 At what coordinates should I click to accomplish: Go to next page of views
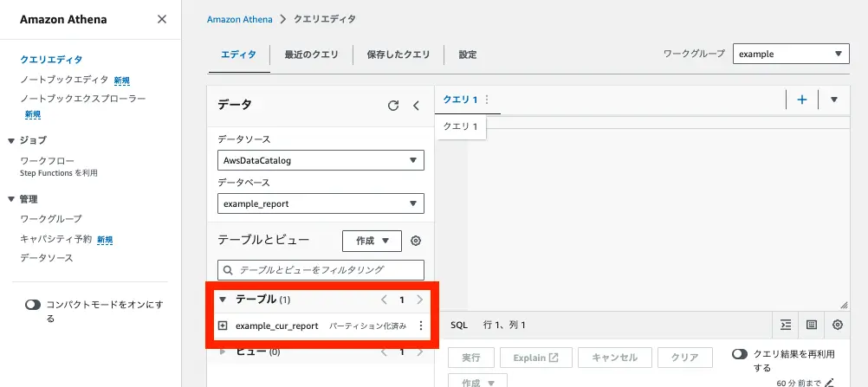[419, 352]
